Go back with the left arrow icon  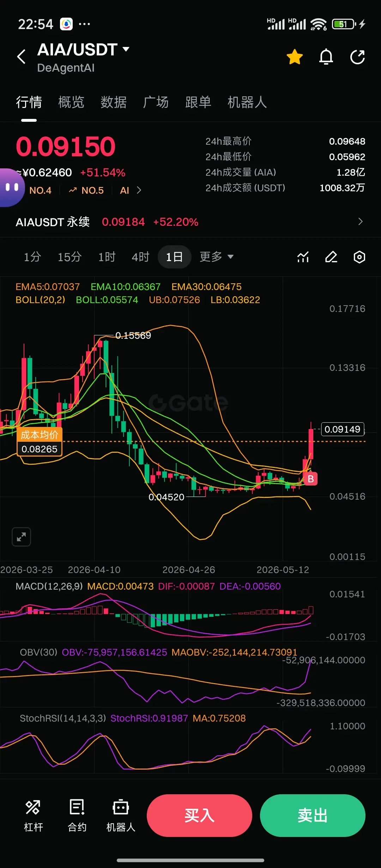coord(22,56)
